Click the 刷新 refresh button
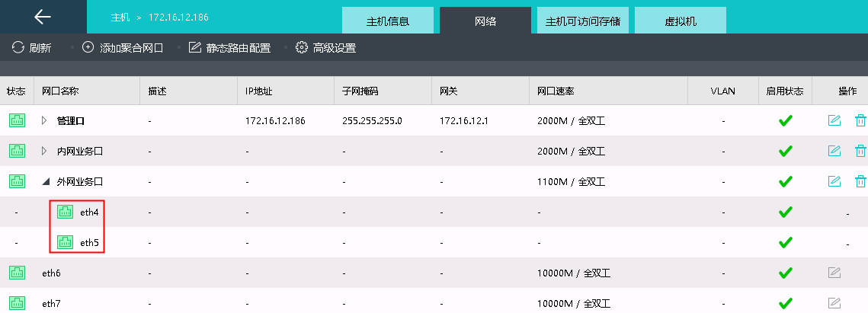Screen dimensions: 868x313 (x=32, y=48)
